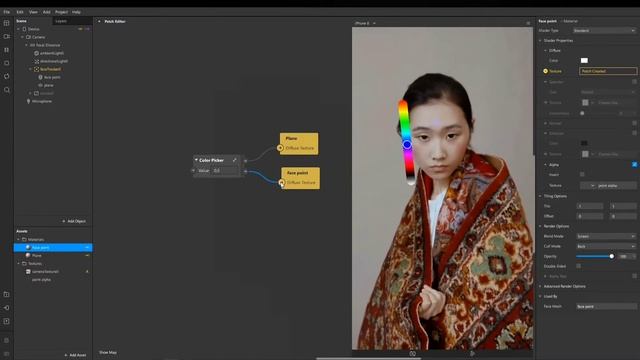Viewport: 640px width, 360px height.
Task: Click the Plane patch Diffuse Texture input port
Action: point(280,148)
